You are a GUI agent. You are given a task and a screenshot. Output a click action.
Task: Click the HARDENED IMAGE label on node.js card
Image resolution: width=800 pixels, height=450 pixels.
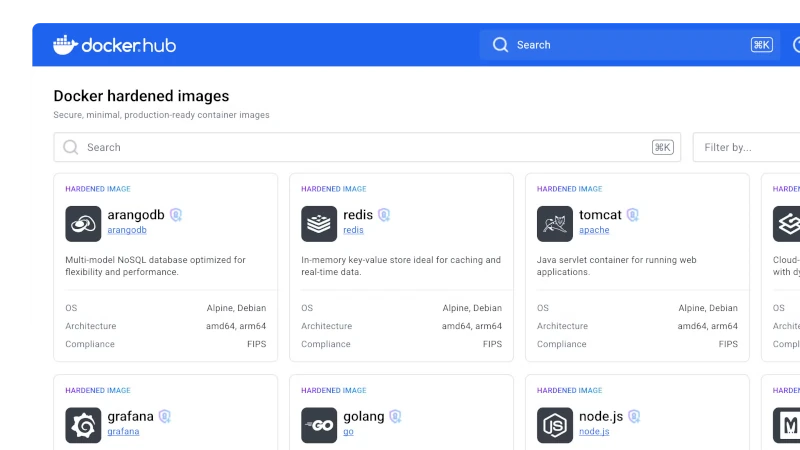click(x=569, y=390)
